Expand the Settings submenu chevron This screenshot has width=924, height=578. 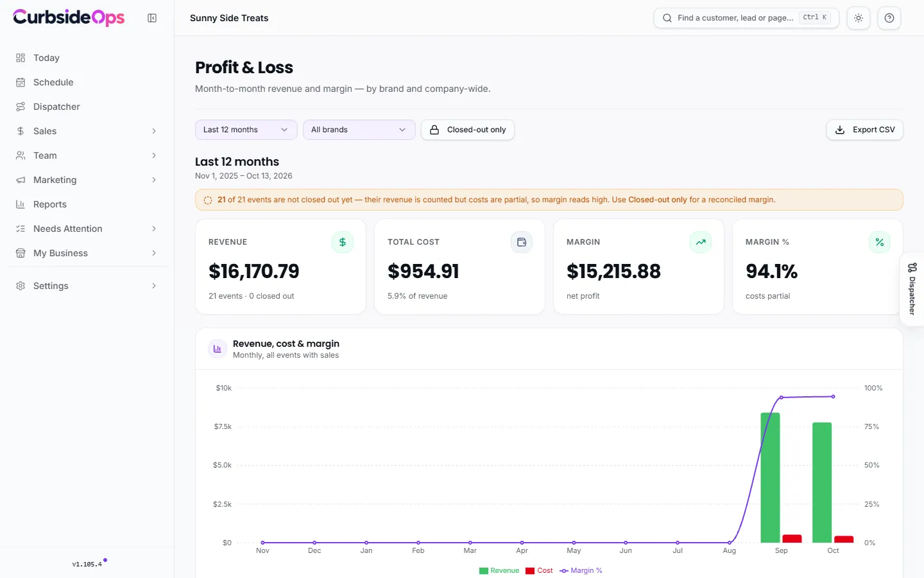click(x=154, y=286)
